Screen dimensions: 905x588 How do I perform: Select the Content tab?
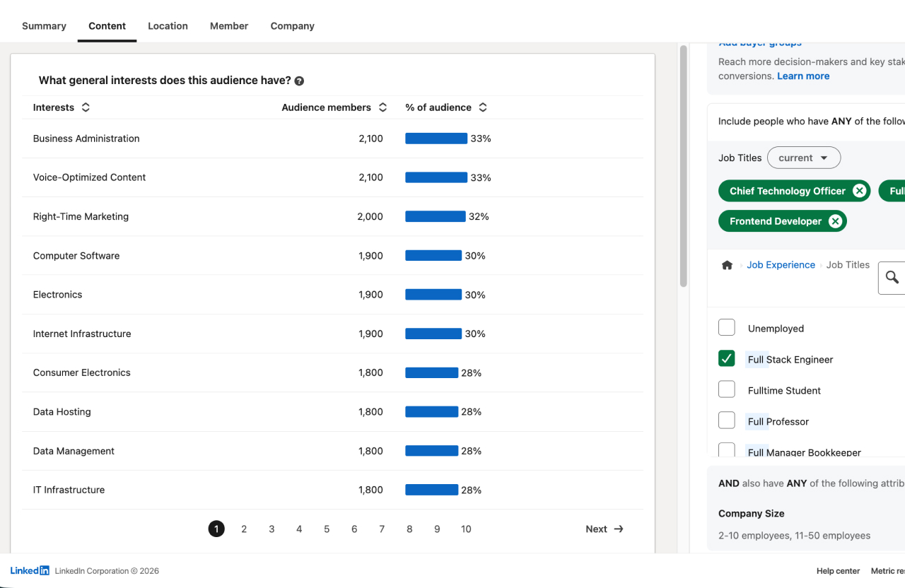(x=107, y=26)
